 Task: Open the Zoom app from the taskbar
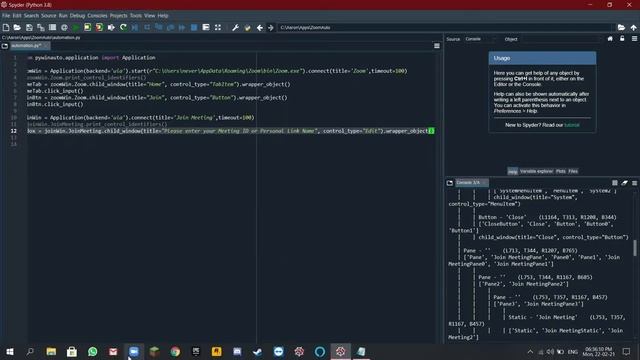(134, 351)
